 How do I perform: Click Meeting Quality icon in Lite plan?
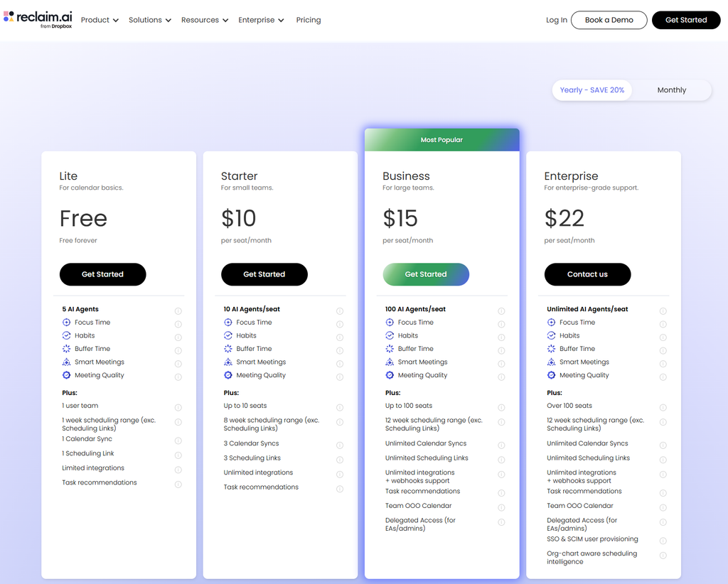(x=66, y=375)
